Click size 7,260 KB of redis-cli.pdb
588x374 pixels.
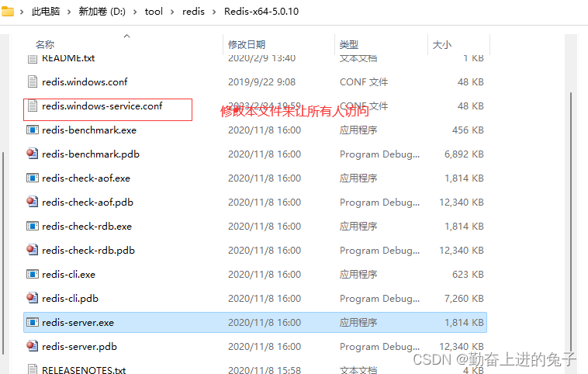pyautogui.click(x=464, y=298)
